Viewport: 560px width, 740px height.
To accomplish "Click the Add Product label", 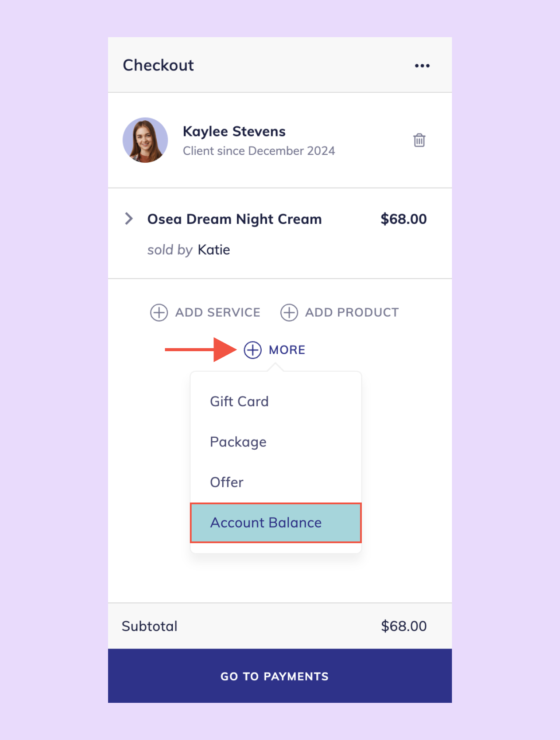I will [352, 312].
